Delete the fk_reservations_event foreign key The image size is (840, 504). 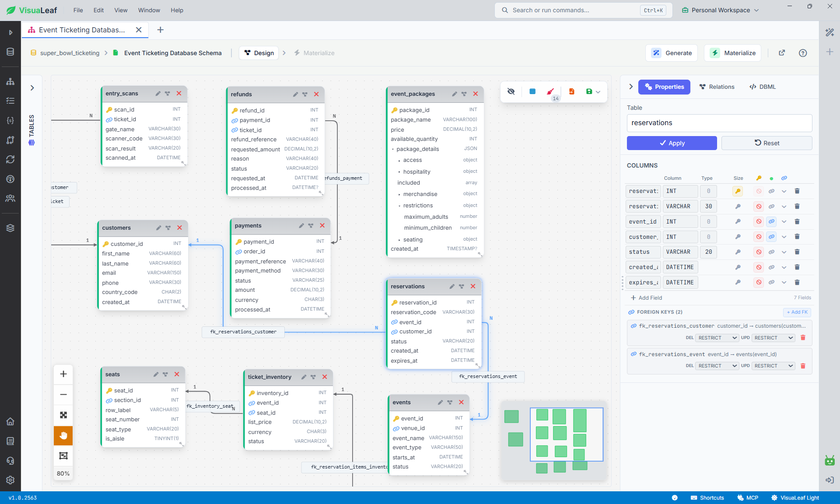[x=803, y=366]
